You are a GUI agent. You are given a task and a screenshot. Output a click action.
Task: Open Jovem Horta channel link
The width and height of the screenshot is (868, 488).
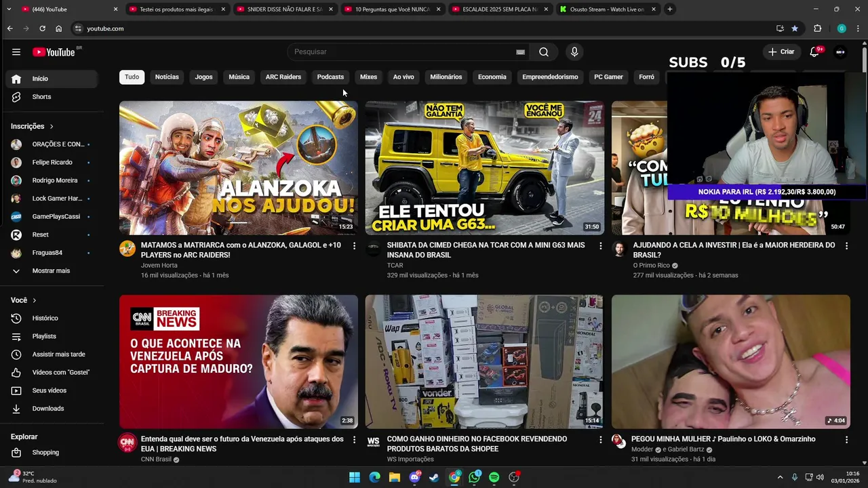tap(159, 266)
